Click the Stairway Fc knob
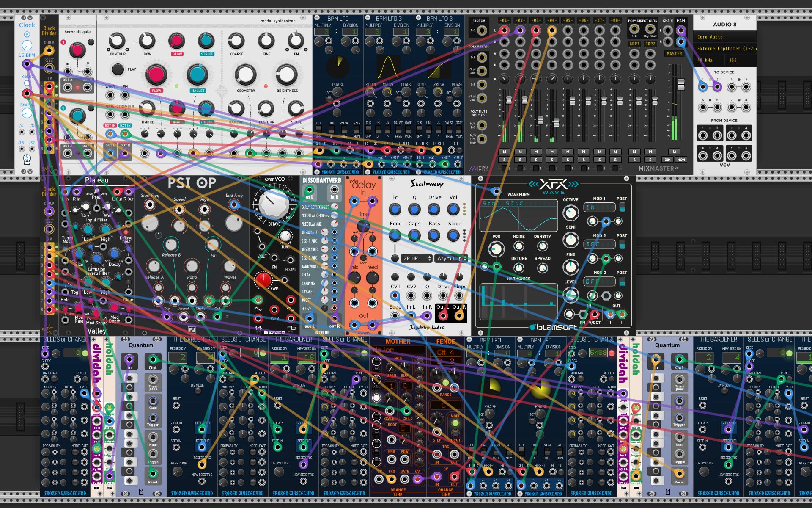This screenshot has height=508, width=812. [395, 209]
